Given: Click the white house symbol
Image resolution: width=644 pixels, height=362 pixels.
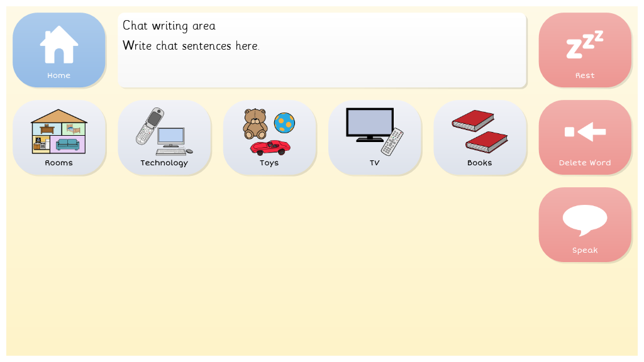Looking at the screenshot, I should click(58, 45).
